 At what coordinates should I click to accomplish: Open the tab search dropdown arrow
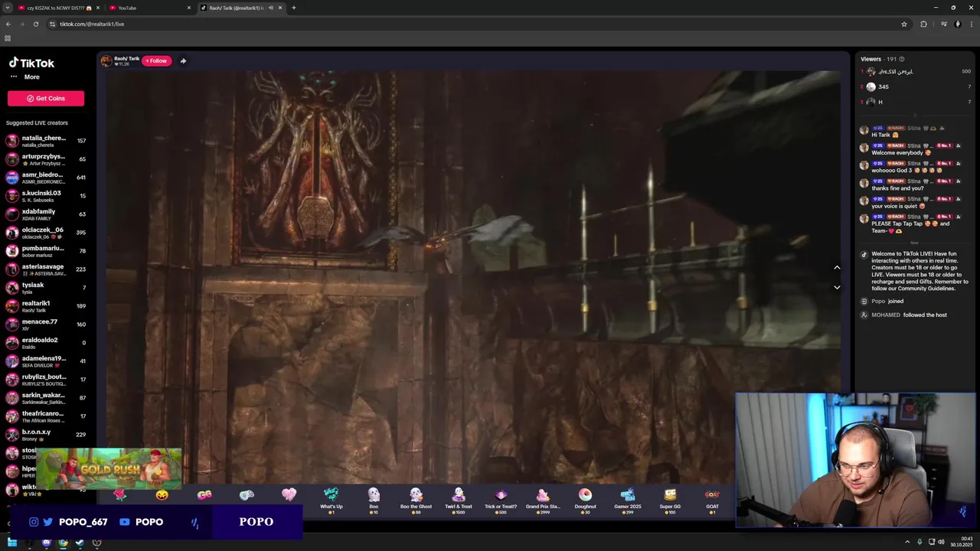7,8
